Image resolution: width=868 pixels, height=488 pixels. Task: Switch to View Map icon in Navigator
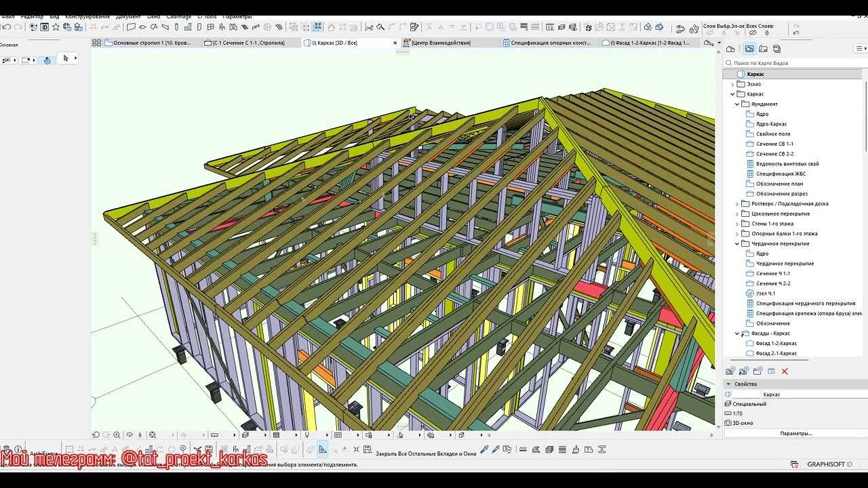pos(749,49)
